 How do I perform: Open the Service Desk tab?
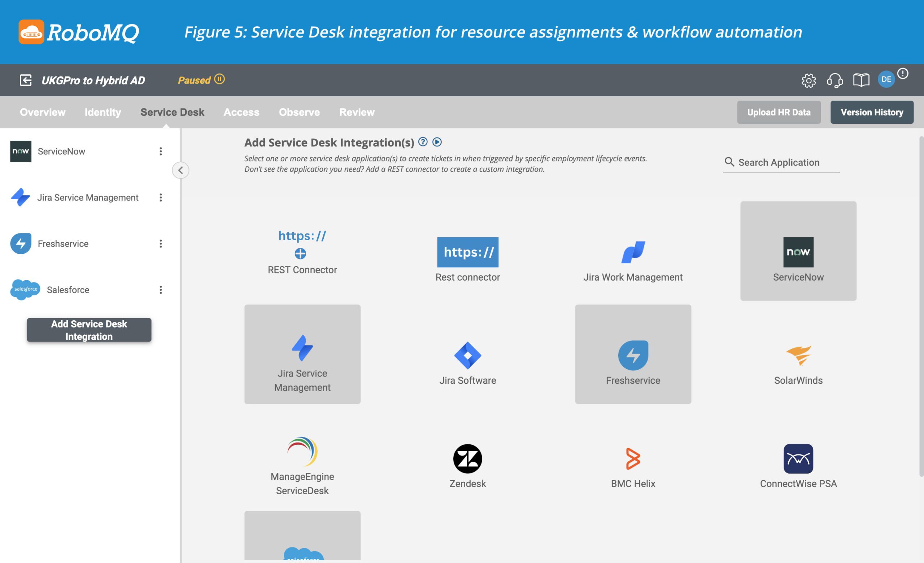(172, 112)
